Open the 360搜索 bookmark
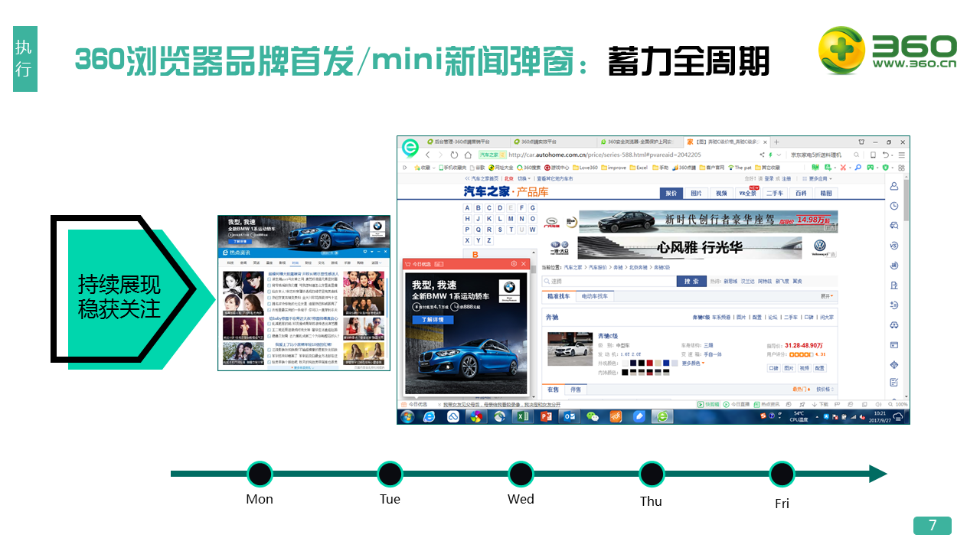 529,168
